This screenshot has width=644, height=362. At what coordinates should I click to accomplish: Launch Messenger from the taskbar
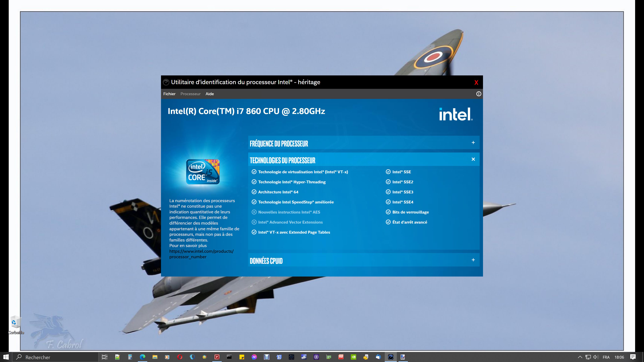click(254, 357)
